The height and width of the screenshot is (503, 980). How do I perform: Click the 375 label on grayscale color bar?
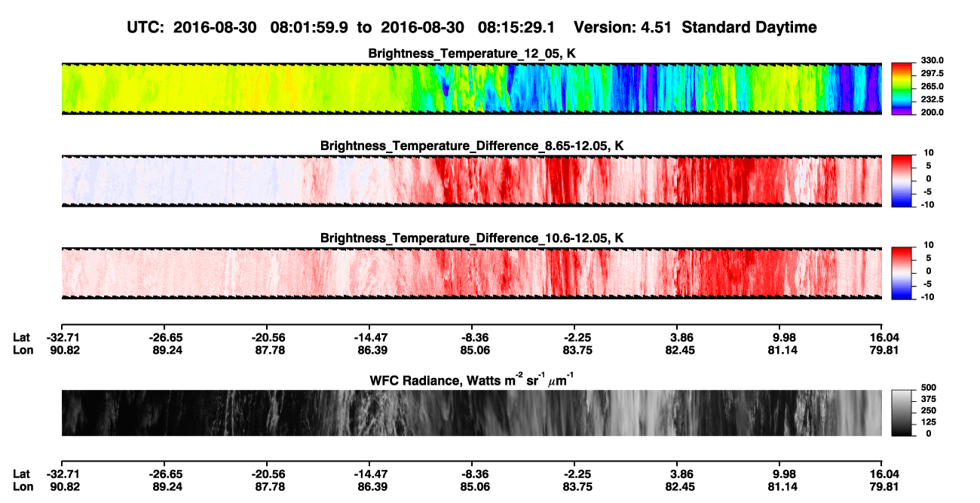pos(928,399)
